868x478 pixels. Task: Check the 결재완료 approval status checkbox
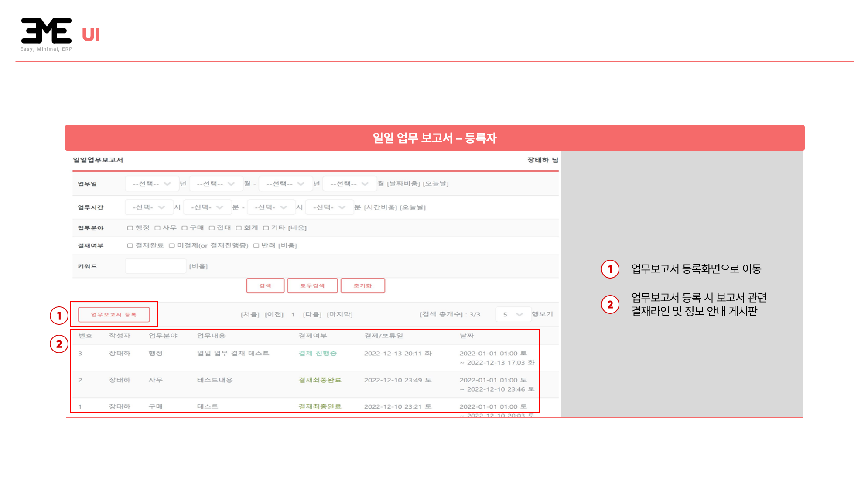pyautogui.click(x=130, y=246)
